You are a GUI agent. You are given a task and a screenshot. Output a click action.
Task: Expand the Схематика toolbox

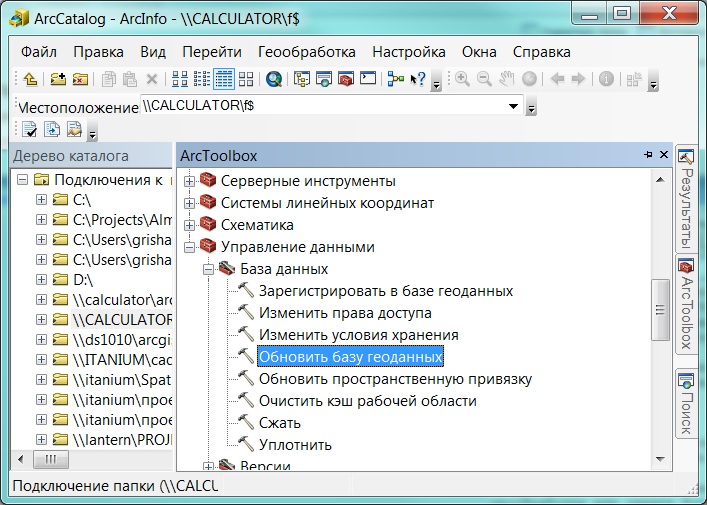189,225
